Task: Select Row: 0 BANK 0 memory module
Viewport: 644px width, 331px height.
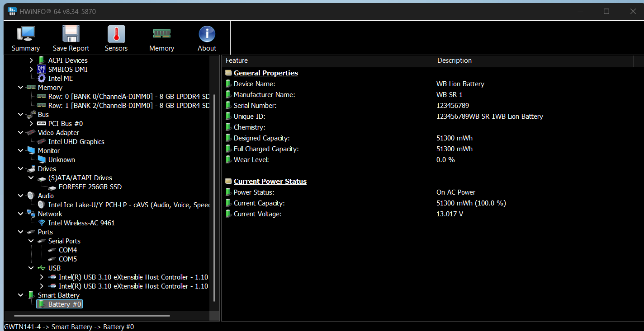Action: [x=129, y=96]
